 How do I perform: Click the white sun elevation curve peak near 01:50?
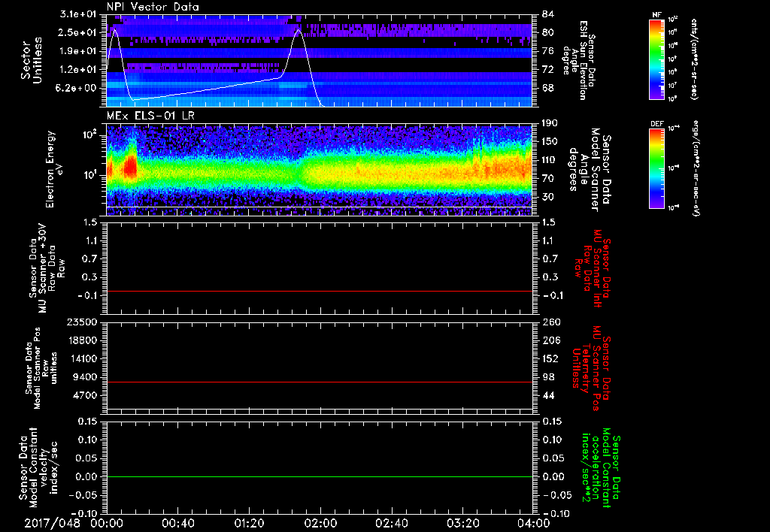298,30
